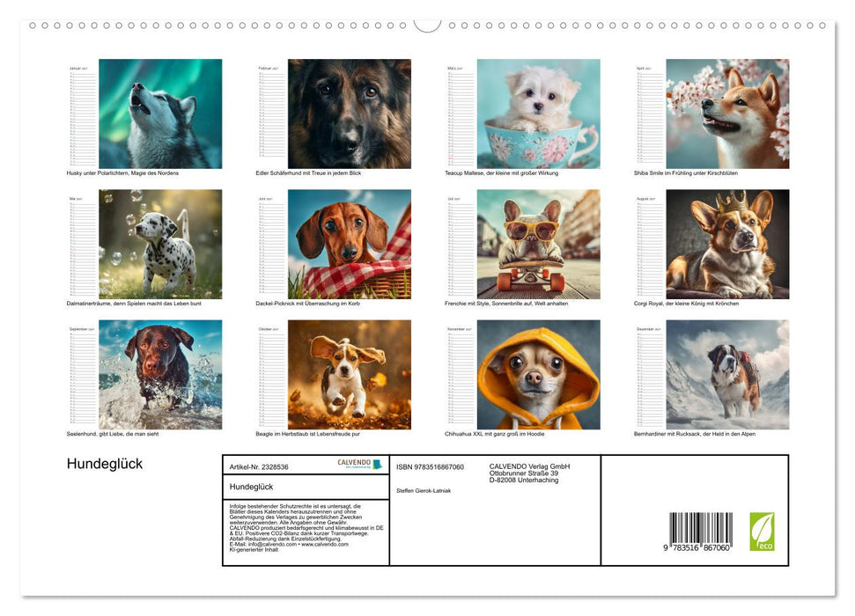The height and width of the screenshot is (616, 855).
Task: Click the Dachshund in picnic basket image
Action: point(350,245)
